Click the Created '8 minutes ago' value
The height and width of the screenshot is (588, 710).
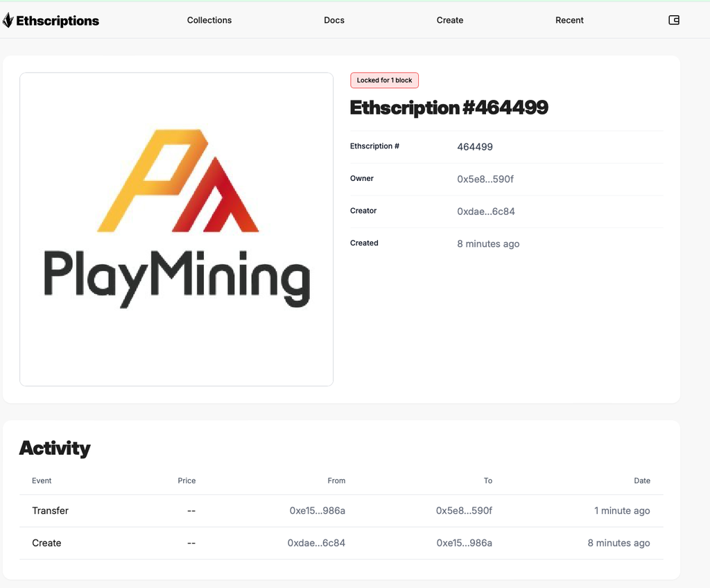click(488, 243)
